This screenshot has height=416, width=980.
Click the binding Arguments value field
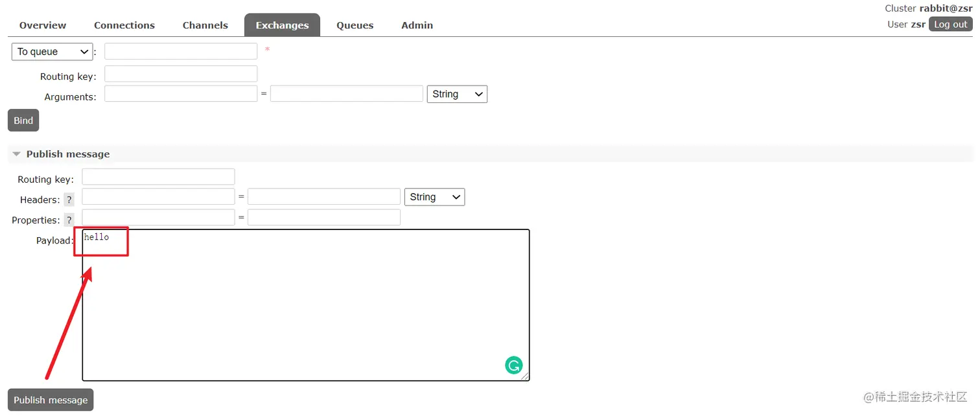coord(347,94)
